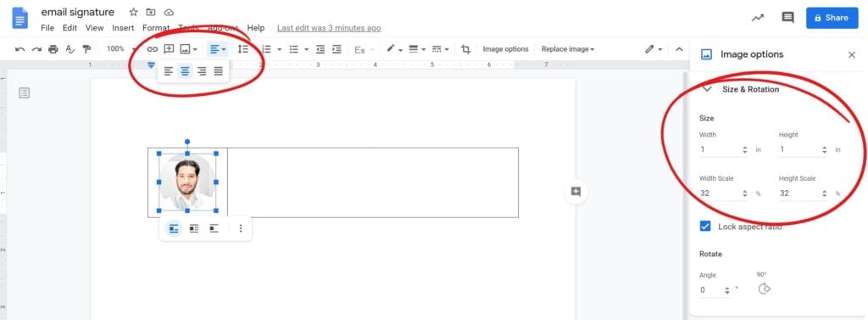Select the profile photo in the table

click(x=187, y=182)
